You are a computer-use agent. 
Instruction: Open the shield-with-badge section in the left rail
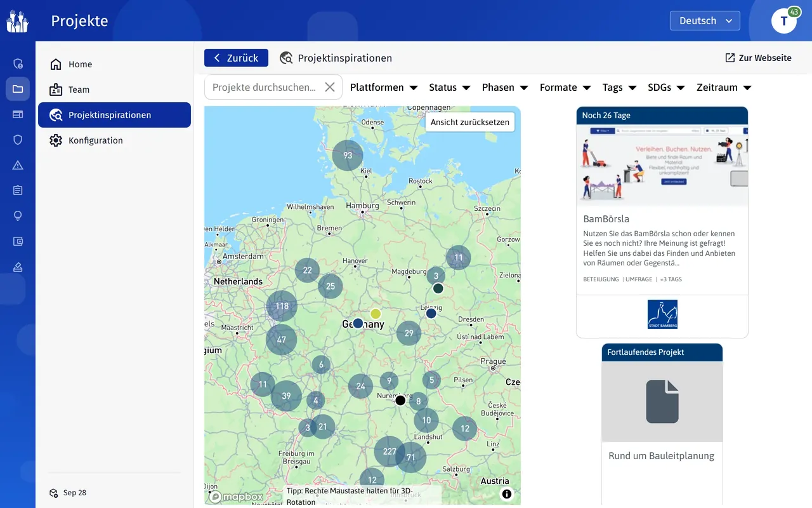click(x=18, y=63)
